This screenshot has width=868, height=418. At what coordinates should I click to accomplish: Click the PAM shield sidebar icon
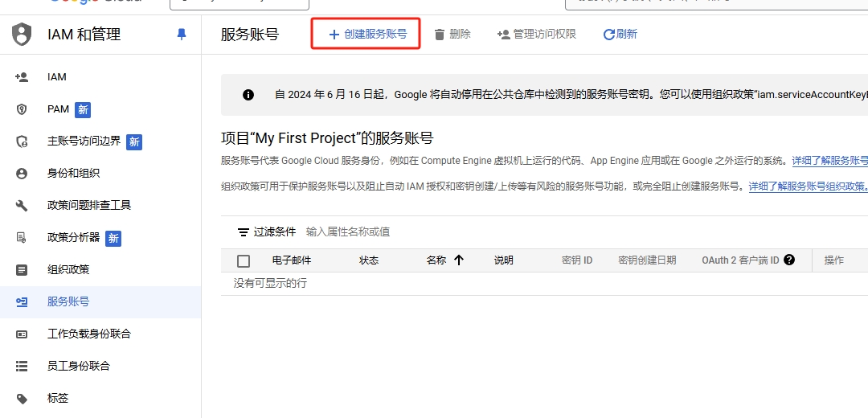pyautogui.click(x=22, y=109)
